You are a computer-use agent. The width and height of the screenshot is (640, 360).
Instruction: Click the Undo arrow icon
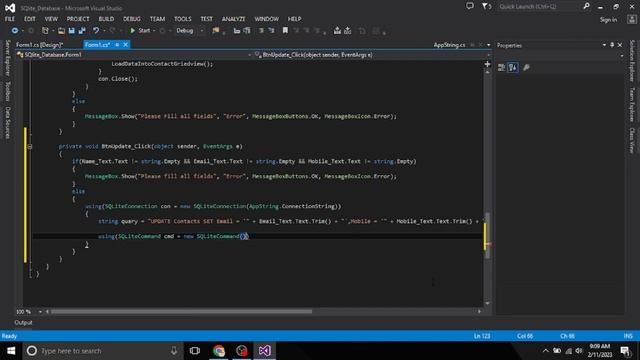pyautogui.click(x=96, y=31)
